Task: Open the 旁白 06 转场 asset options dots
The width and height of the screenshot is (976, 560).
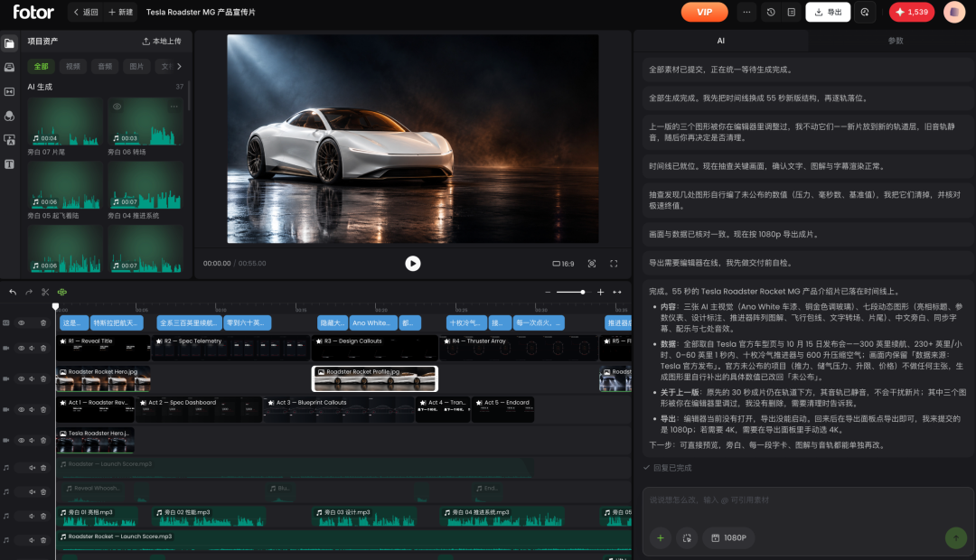Action: [174, 107]
